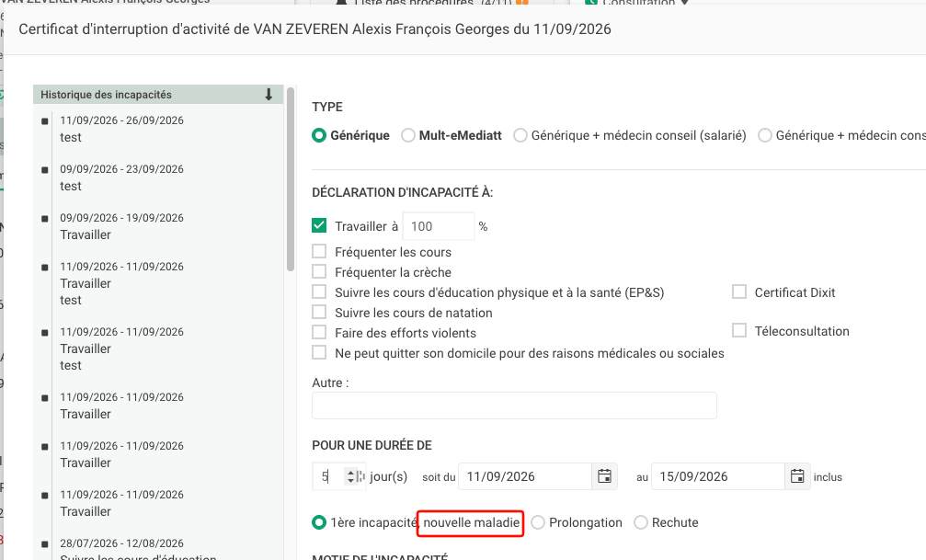
Task: Click the down arrow in Historique des incapacités header
Action: 269,95
